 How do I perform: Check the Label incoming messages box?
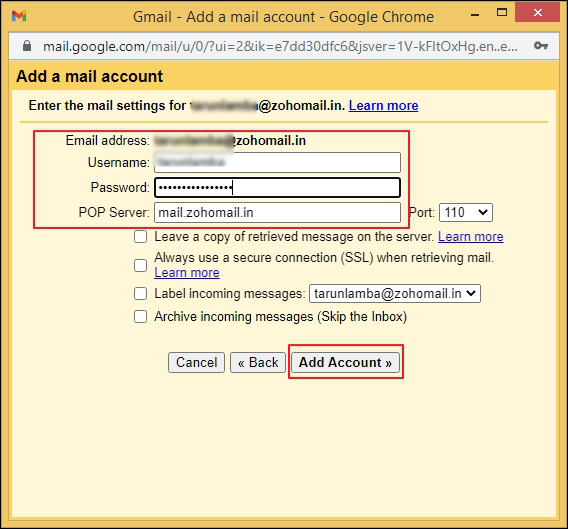point(141,293)
